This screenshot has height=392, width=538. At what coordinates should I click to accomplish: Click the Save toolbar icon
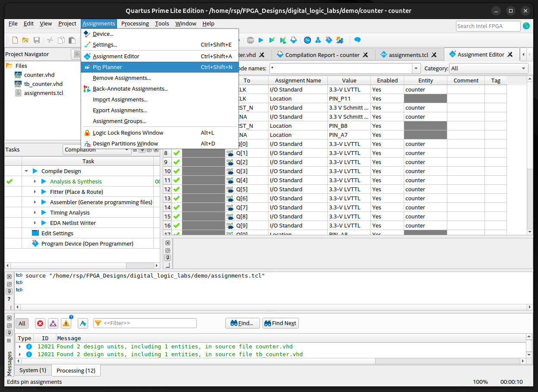point(37,40)
